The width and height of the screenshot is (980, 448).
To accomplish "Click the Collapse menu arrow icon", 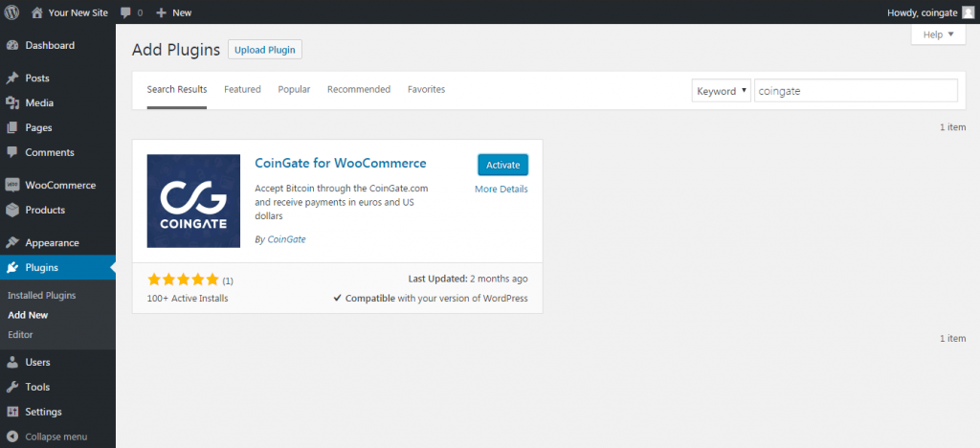I will [11, 437].
